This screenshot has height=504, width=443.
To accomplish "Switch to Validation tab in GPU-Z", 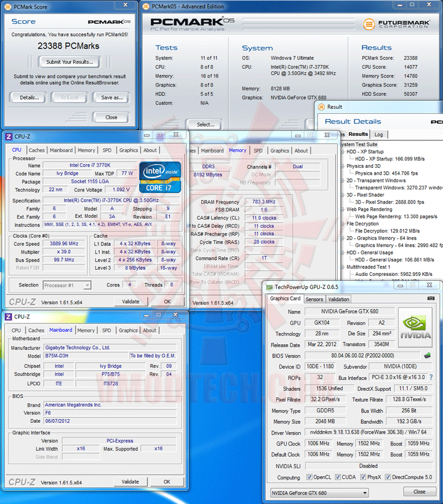I will click(338, 299).
